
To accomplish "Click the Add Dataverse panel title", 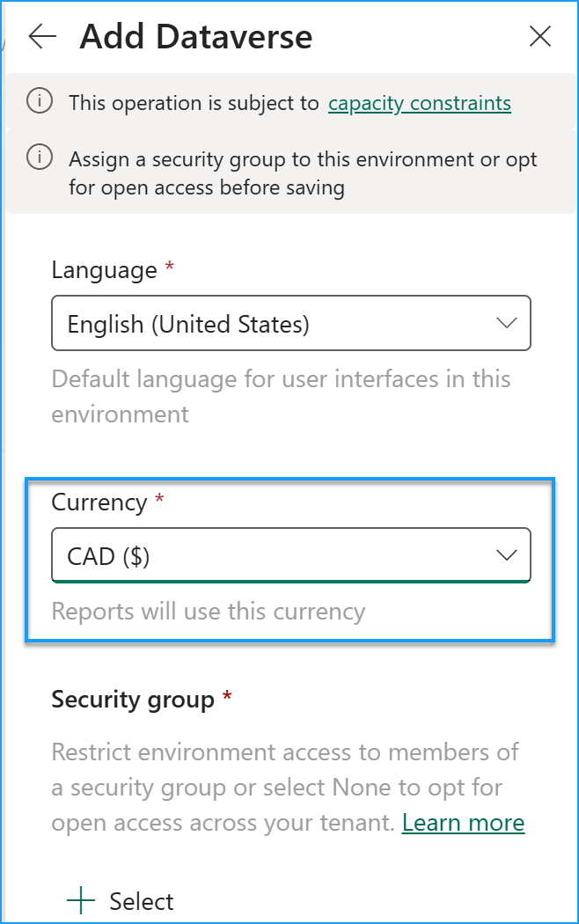I will tap(195, 37).
